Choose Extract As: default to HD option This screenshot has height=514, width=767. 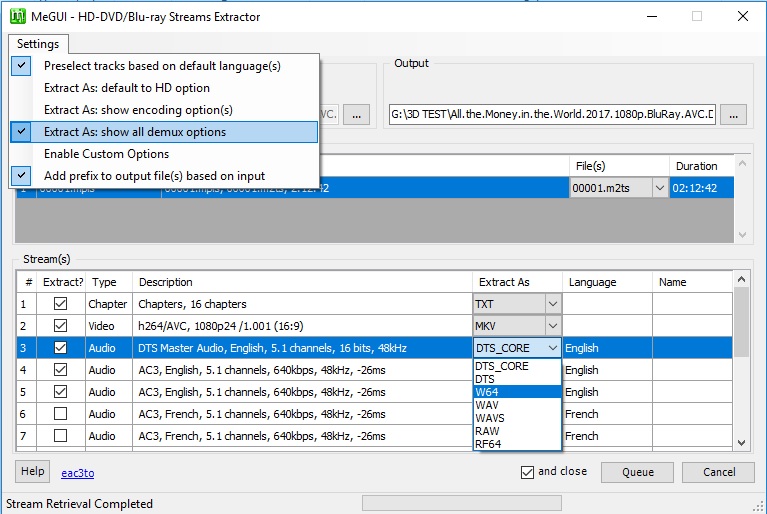(x=164, y=88)
